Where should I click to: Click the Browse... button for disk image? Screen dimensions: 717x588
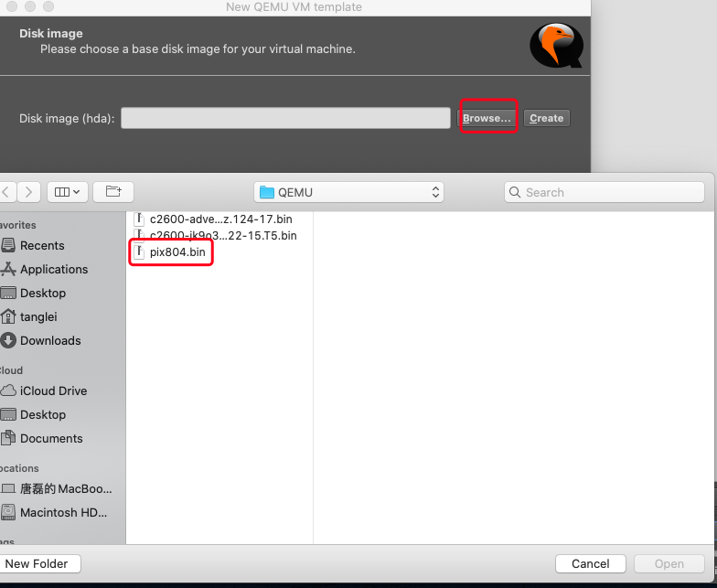coord(487,118)
